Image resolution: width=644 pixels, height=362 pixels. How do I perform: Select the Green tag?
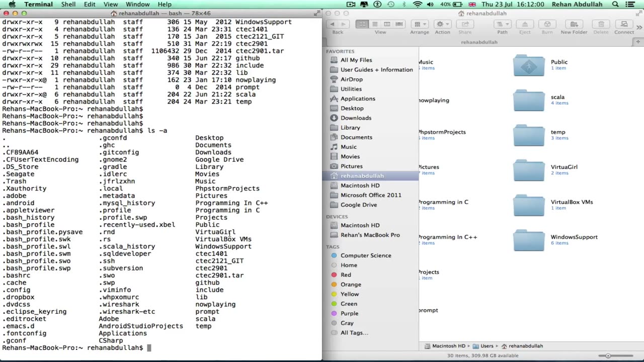click(x=349, y=304)
